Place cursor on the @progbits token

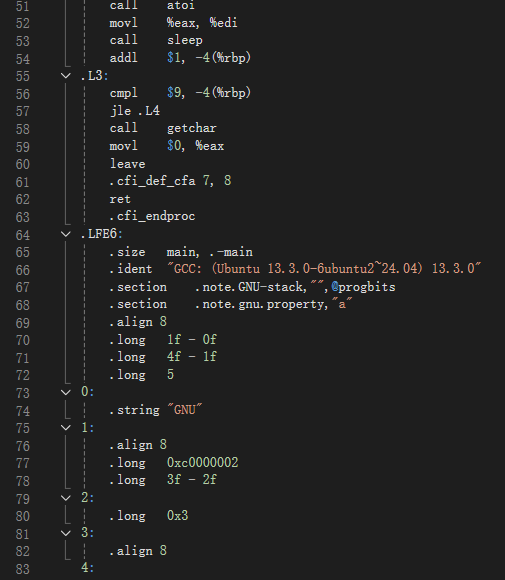point(363,287)
